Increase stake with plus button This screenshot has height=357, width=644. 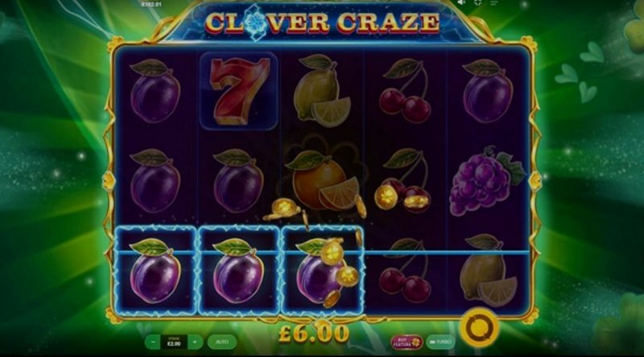(x=195, y=342)
